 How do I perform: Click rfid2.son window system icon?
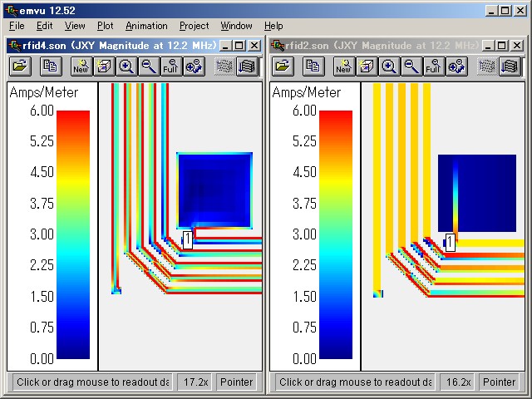[x=278, y=46]
